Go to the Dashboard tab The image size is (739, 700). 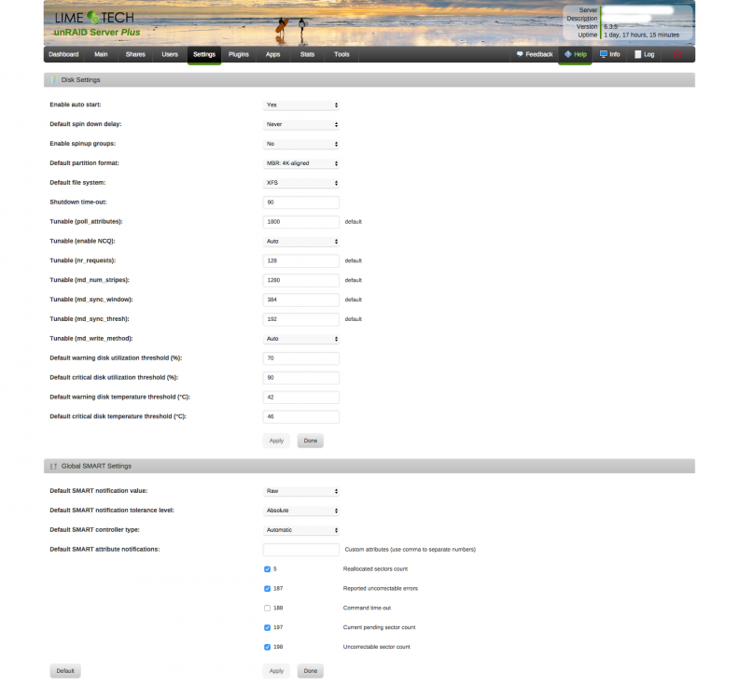pyautogui.click(x=63, y=54)
